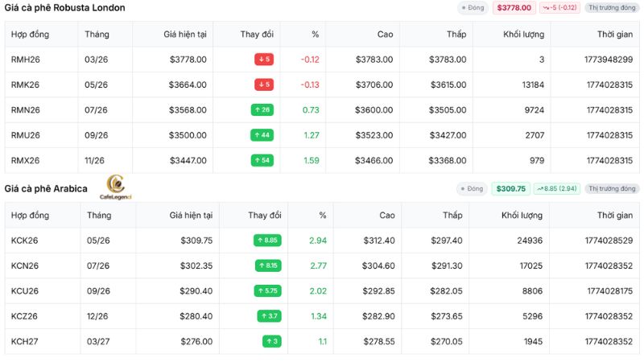Click the green up-8.85 badge for KCK26
Image resolution: width=644 pixels, height=362 pixels.
click(267, 240)
